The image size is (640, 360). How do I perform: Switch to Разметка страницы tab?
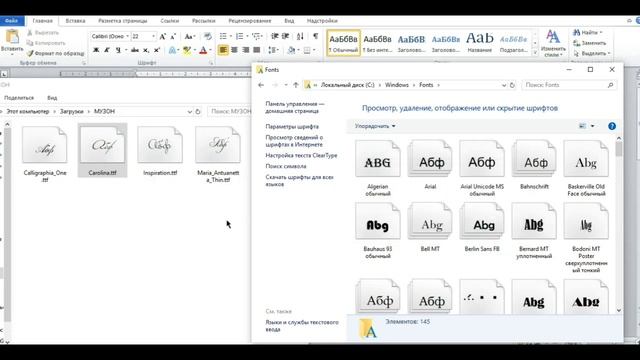(x=122, y=21)
